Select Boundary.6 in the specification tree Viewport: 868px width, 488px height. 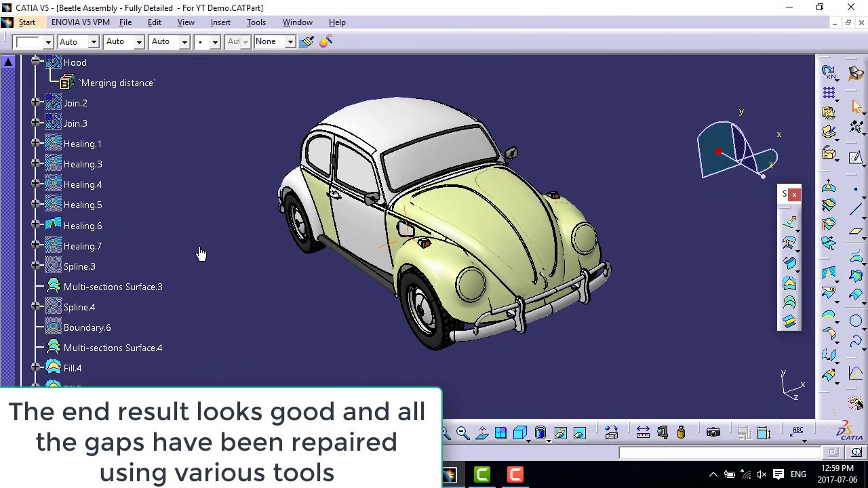tap(87, 327)
